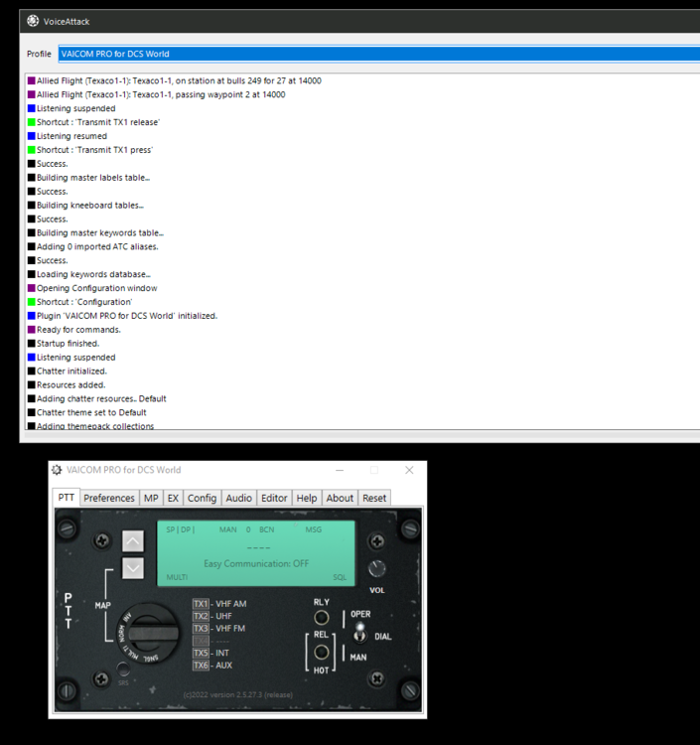Click 'Easy Communication: OFF' on the display
The height and width of the screenshot is (745, 700).
(256, 563)
